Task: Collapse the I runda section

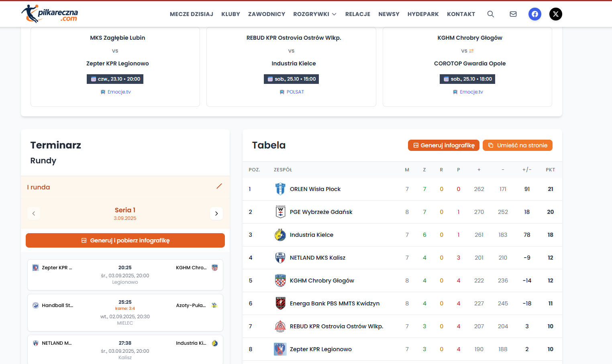Action: [x=219, y=187]
